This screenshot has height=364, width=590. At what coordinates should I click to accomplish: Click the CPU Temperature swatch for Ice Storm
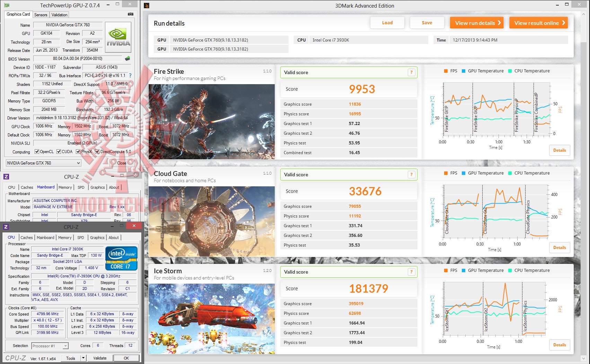(x=510, y=270)
